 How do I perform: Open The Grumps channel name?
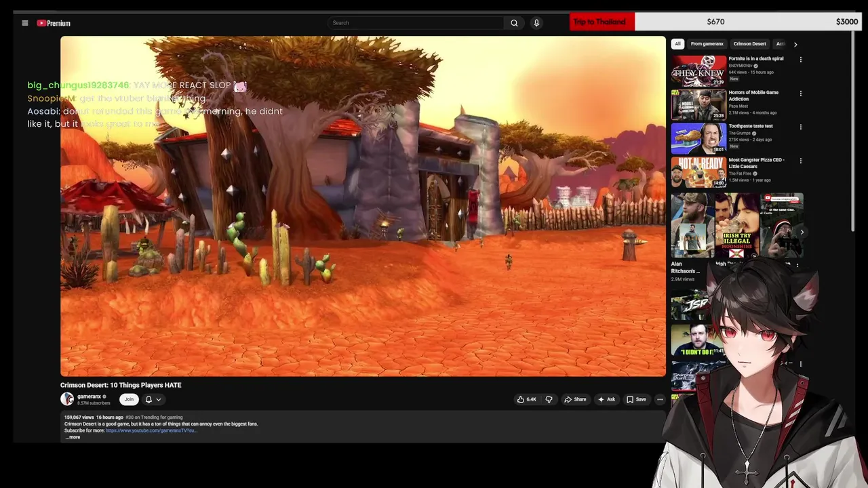[x=740, y=133]
